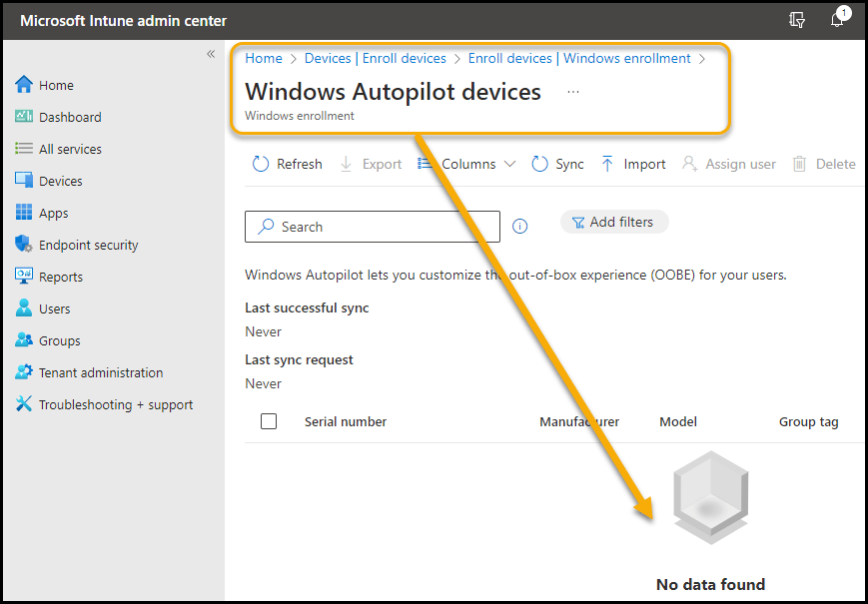Screen dimensions: 868x604
Task: Click the info icon next to the Search box
Action: 519,227
